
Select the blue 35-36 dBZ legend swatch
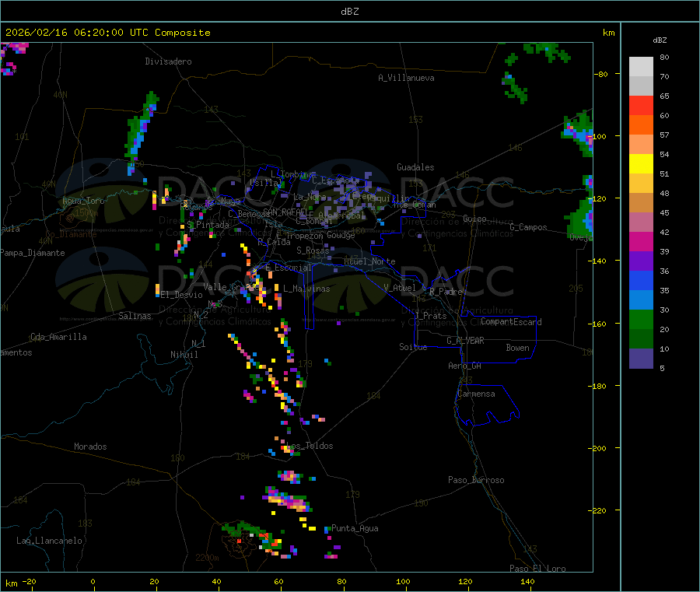pyautogui.click(x=641, y=280)
